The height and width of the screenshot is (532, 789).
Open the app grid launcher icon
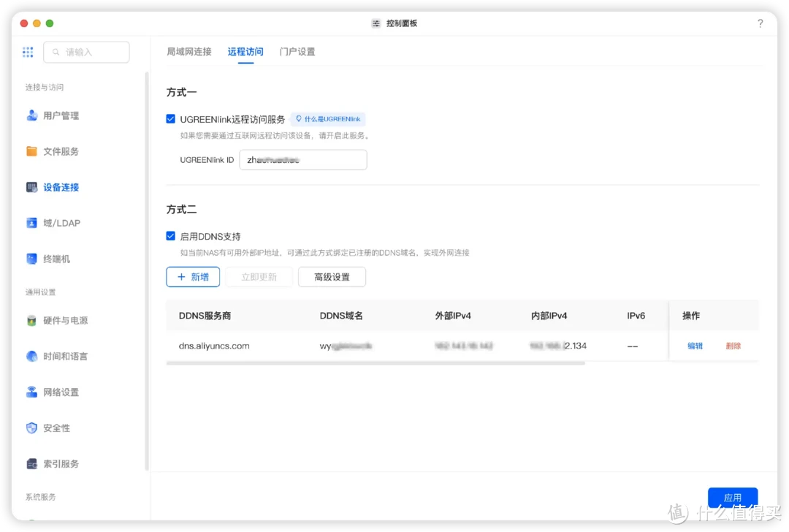pyautogui.click(x=28, y=52)
